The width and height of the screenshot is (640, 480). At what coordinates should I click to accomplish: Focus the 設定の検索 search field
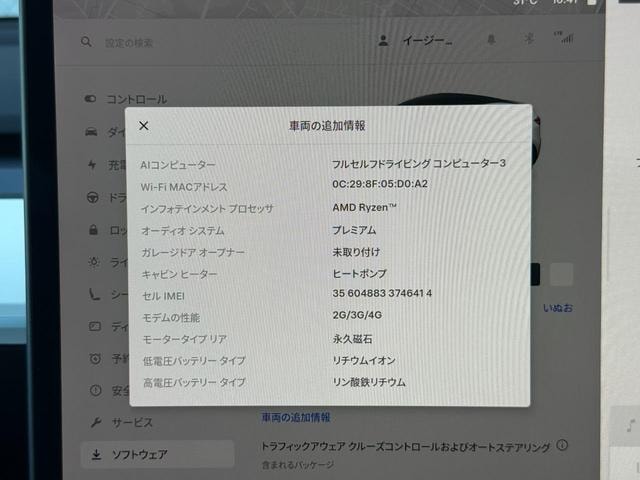point(129,43)
